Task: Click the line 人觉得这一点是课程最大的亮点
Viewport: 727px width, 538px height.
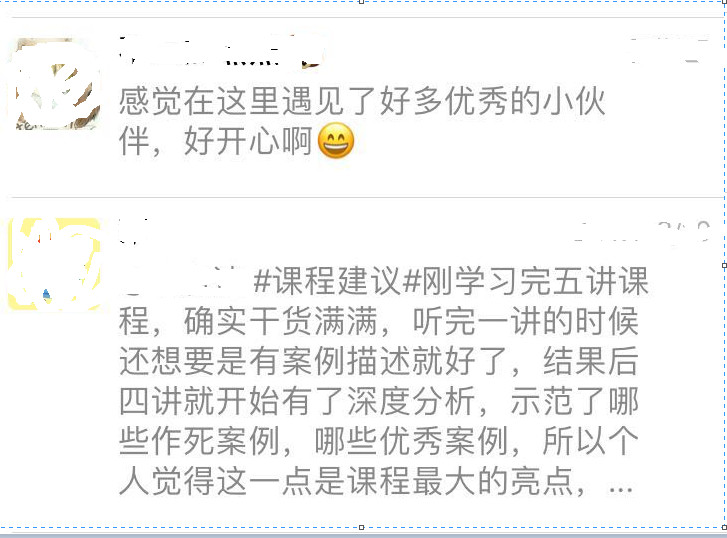Action: click(352, 481)
